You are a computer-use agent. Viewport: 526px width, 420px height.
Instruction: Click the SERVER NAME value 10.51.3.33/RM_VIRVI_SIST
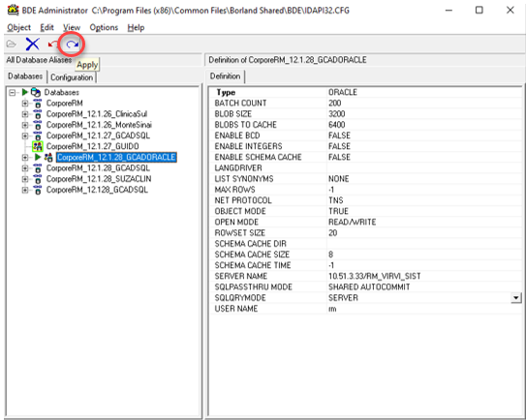[374, 276]
